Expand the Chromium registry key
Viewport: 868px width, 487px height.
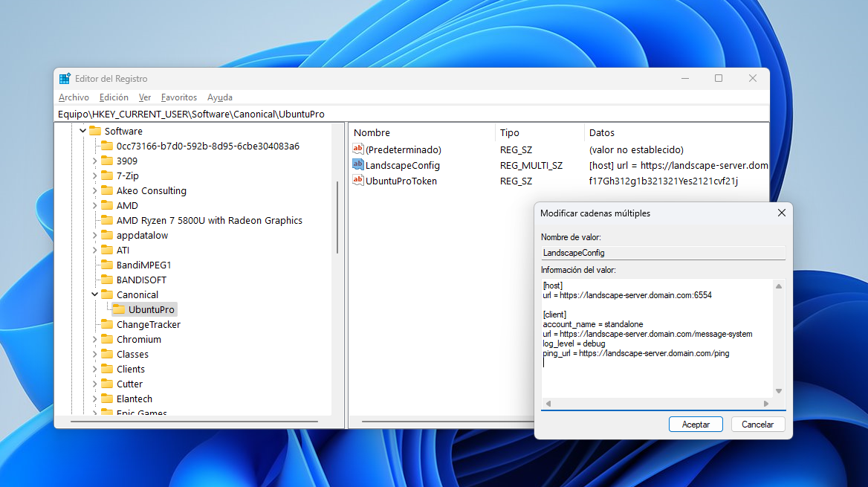[x=94, y=339]
